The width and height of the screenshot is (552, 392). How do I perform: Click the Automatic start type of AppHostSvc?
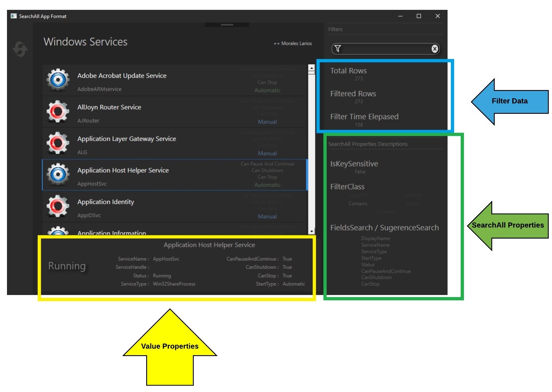[267, 185]
